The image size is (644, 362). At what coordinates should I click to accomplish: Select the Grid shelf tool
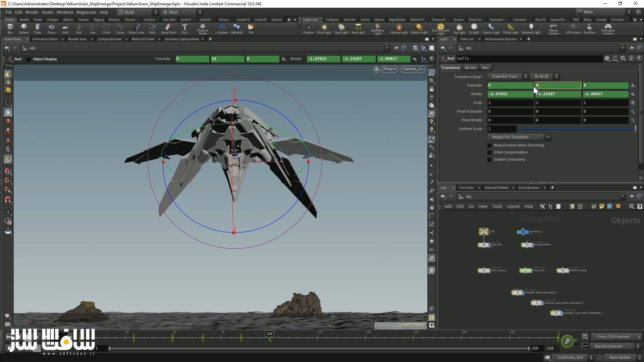click(65, 29)
